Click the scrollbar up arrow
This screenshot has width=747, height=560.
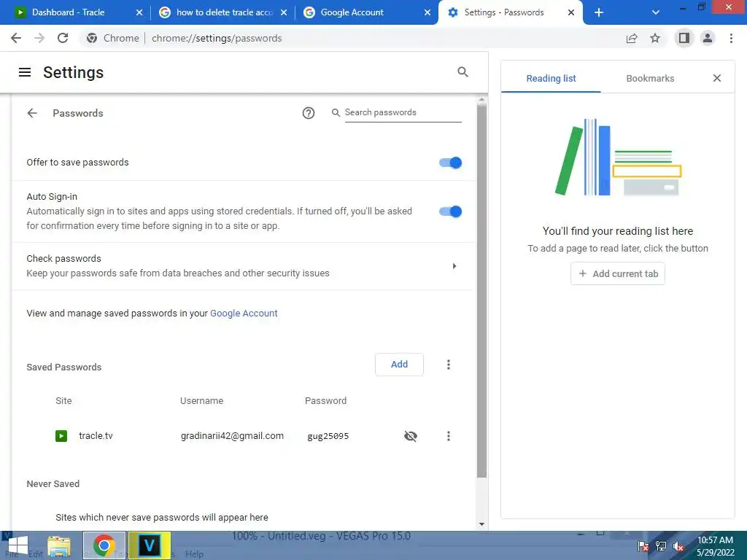(481, 100)
